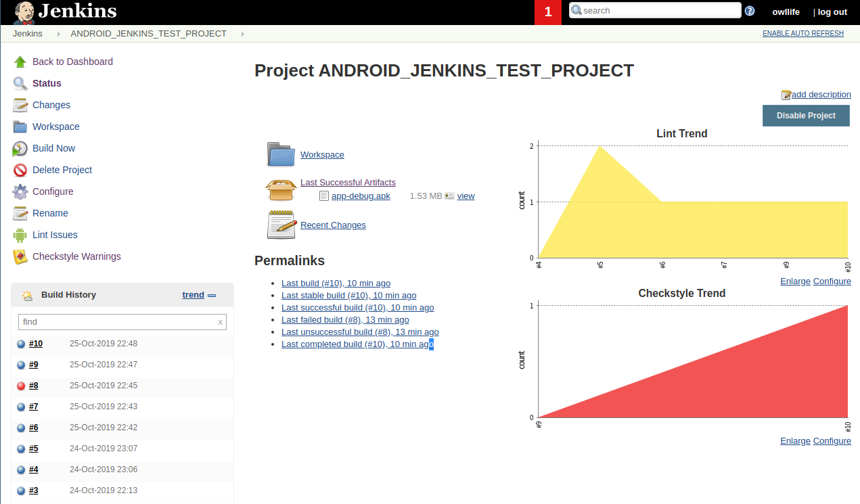Open Checkstyle Warnings in the side menu
The image size is (860, 504).
76,256
